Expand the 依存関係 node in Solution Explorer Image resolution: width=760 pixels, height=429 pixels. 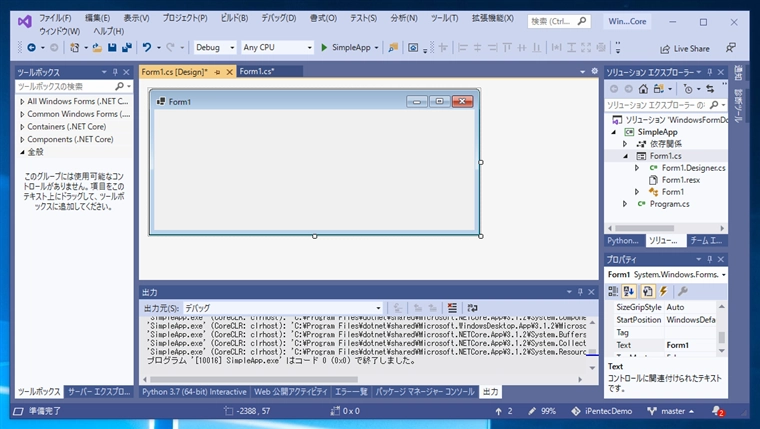click(625, 144)
